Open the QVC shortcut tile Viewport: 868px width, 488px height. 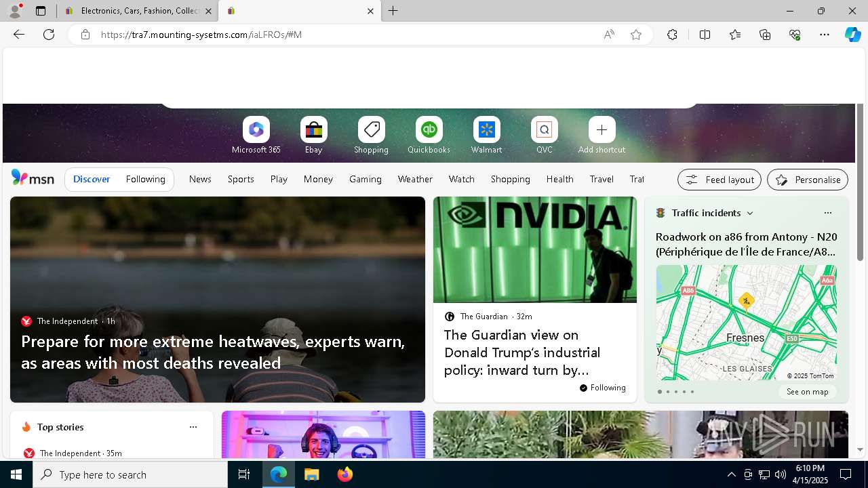[x=544, y=136]
